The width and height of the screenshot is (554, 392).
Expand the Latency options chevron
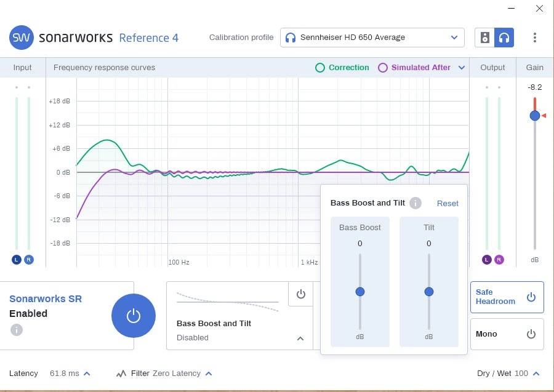87,374
